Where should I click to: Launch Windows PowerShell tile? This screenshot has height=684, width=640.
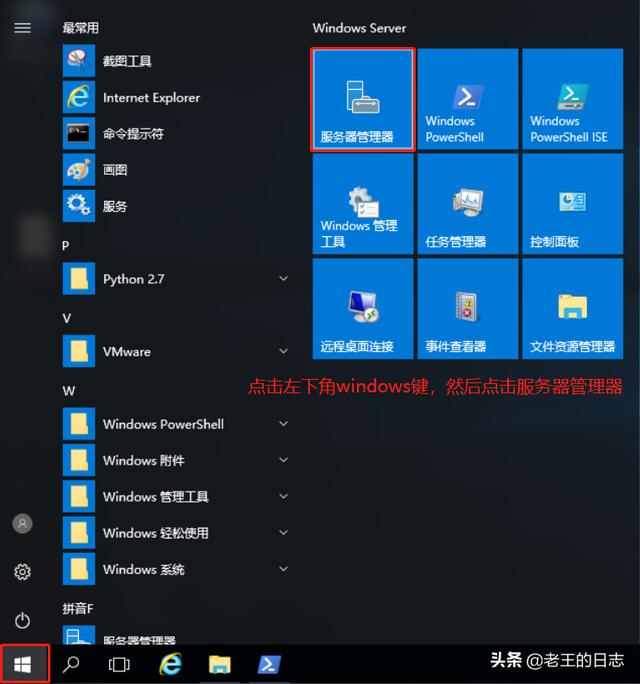[468, 99]
